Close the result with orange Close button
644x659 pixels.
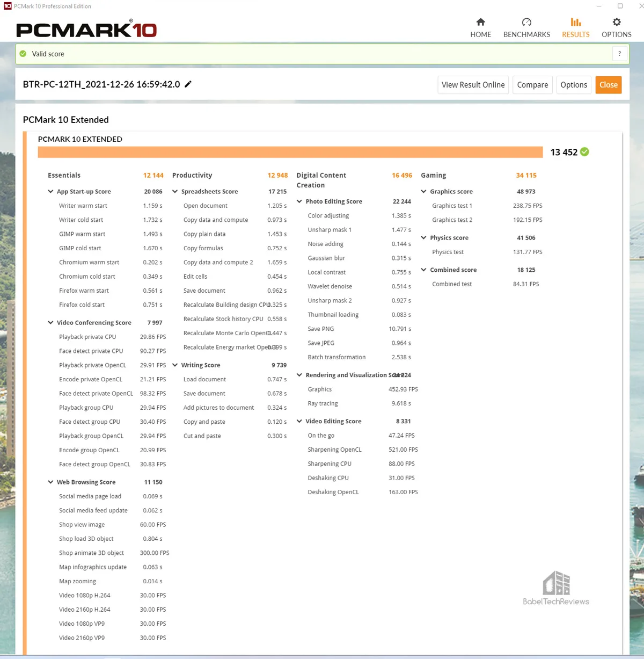[x=609, y=85]
